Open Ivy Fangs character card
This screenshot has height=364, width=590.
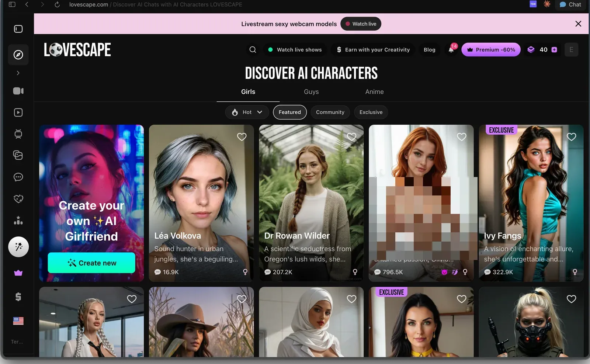[x=531, y=203]
